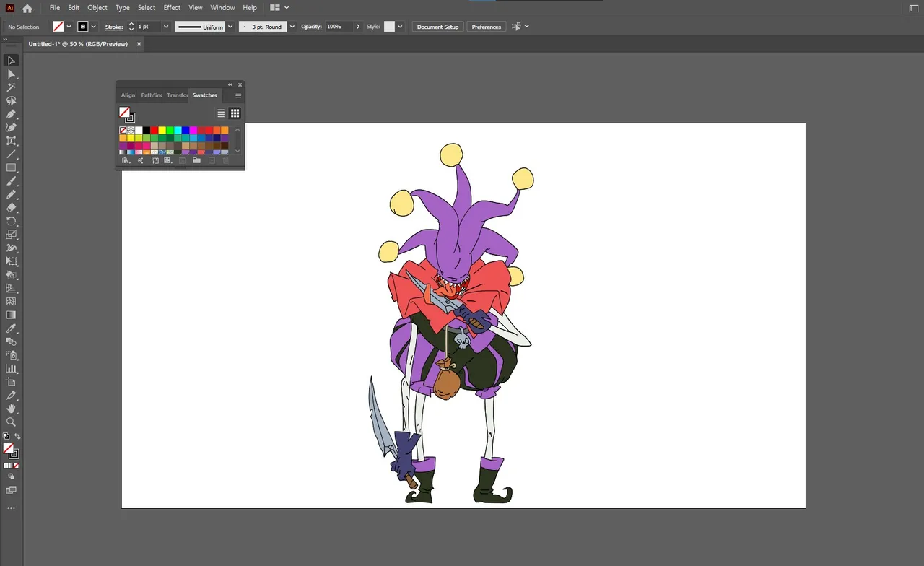The height and width of the screenshot is (566, 924).
Task: Expand the stroke weight dropdown
Action: point(165,27)
